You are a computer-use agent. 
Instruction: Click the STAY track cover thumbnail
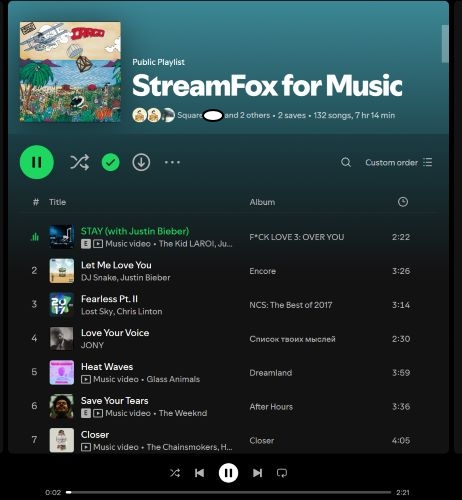click(62, 237)
